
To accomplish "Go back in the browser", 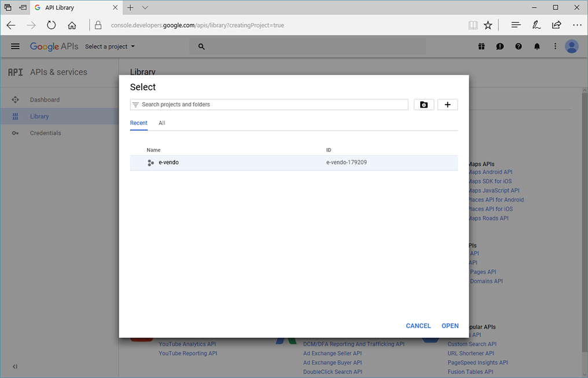I will coord(11,25).
